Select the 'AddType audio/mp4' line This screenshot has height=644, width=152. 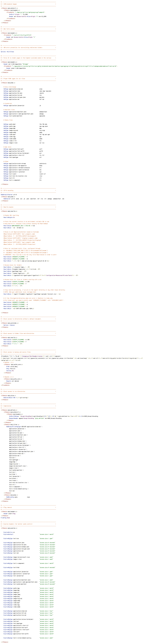25,124
